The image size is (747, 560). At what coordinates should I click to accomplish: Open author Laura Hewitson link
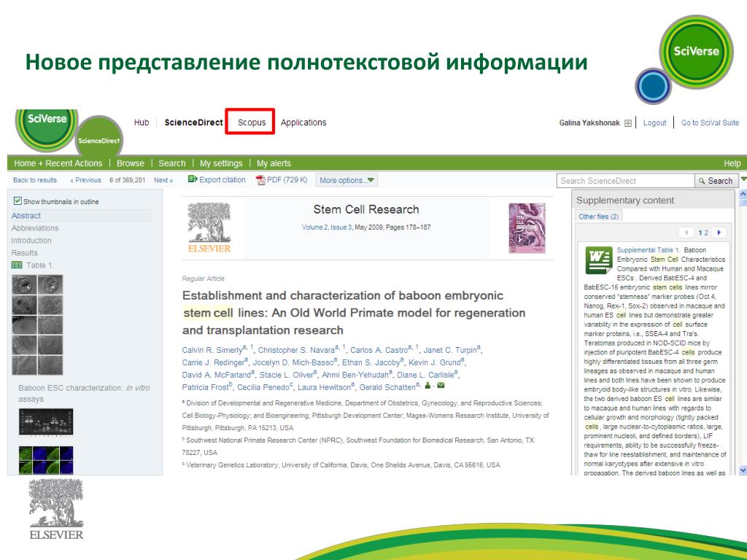(325, 387)
